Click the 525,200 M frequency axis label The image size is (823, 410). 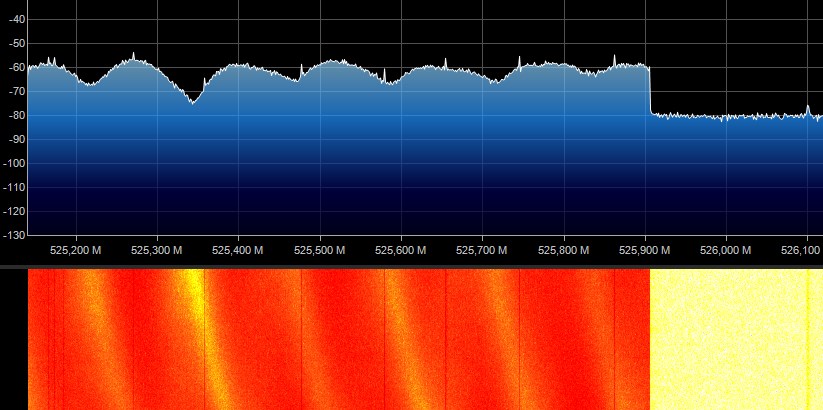(75, 250)
